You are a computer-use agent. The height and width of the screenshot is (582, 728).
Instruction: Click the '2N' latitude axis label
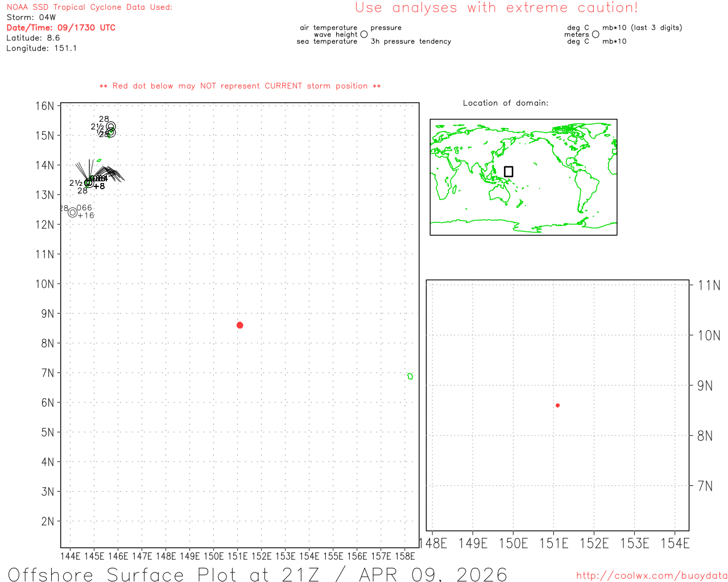[x=48, y=522]
